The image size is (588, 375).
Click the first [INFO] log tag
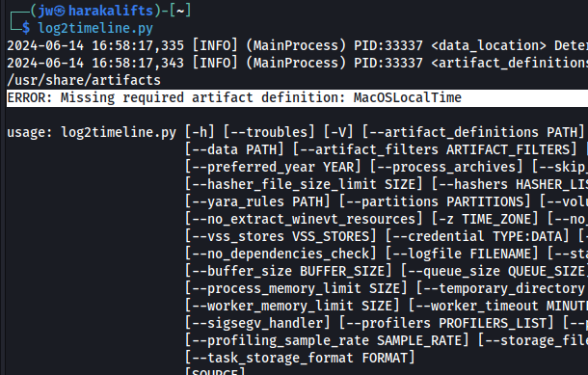coord(215,45)
